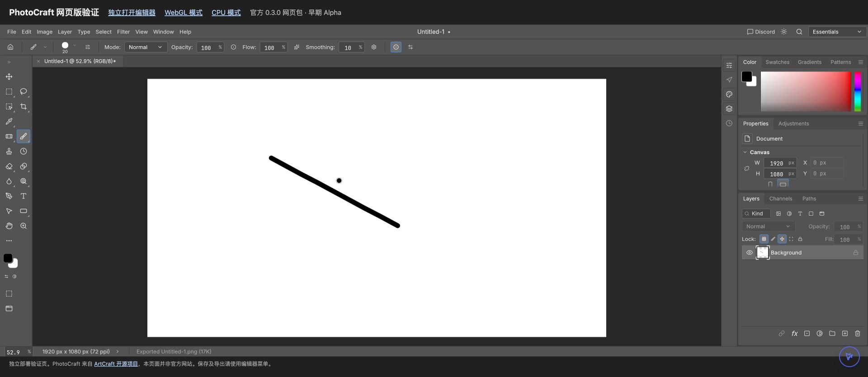Open the Discord link
The height and width of the screenshot is (377, 868).
(761, 32)
